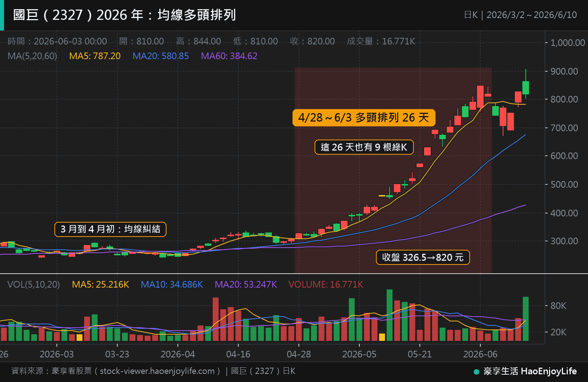Viewport: 588px width, 382px height.
Task: Click the 03-23 date axis marker
Action: coord(117,354)
